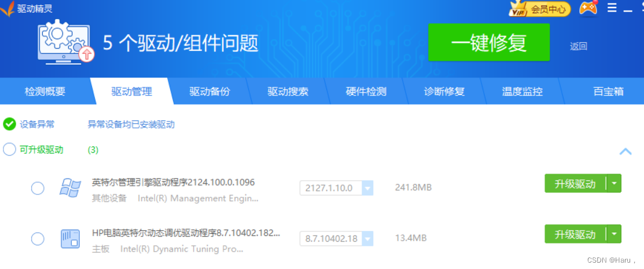Switch to the 检测概要 tab
This screenshot has height=269, width=644.
coord(45,91)
